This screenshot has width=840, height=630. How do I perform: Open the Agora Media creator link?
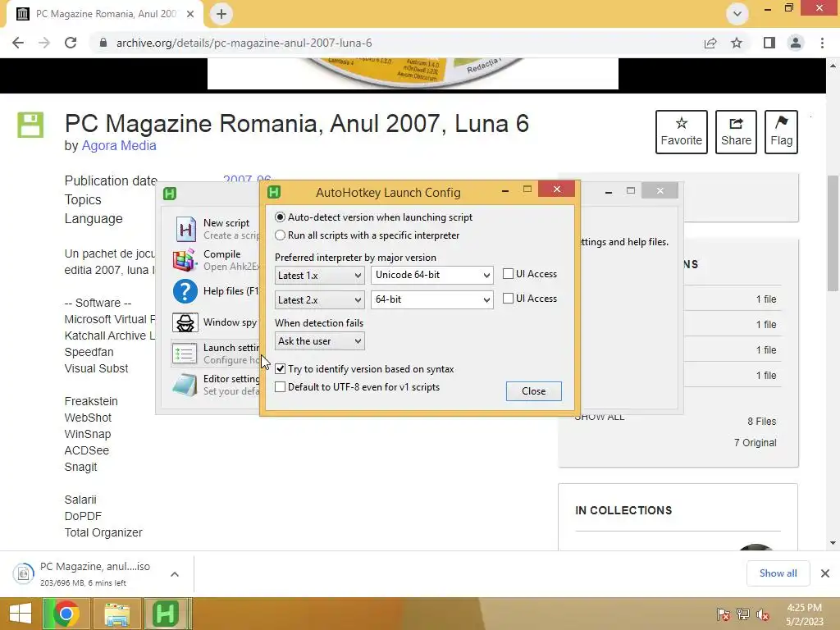pyautogui.click(x=119, y=146)
